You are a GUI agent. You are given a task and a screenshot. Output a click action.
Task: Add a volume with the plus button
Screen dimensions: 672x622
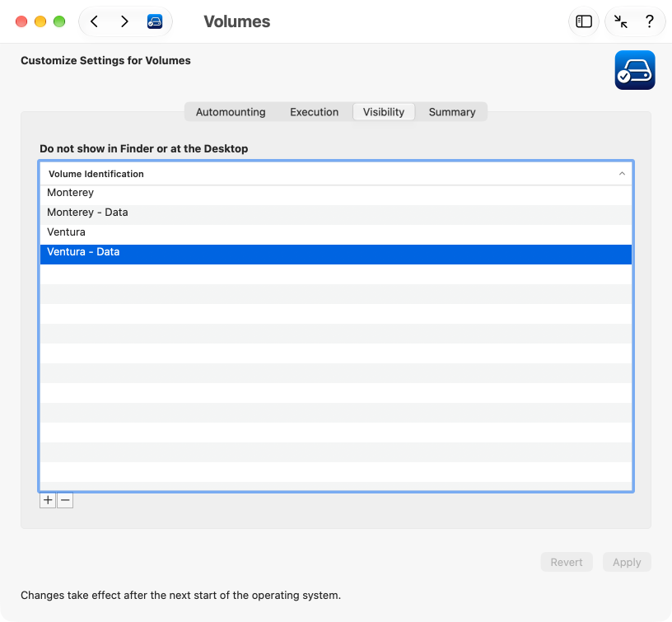(48, 500)
